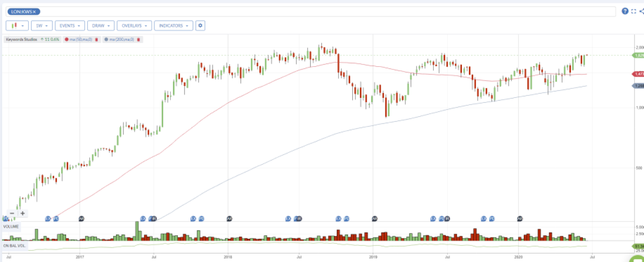Expand the OVERLAYS dropdown
644x262 pixels.
[x=134, y=26]
